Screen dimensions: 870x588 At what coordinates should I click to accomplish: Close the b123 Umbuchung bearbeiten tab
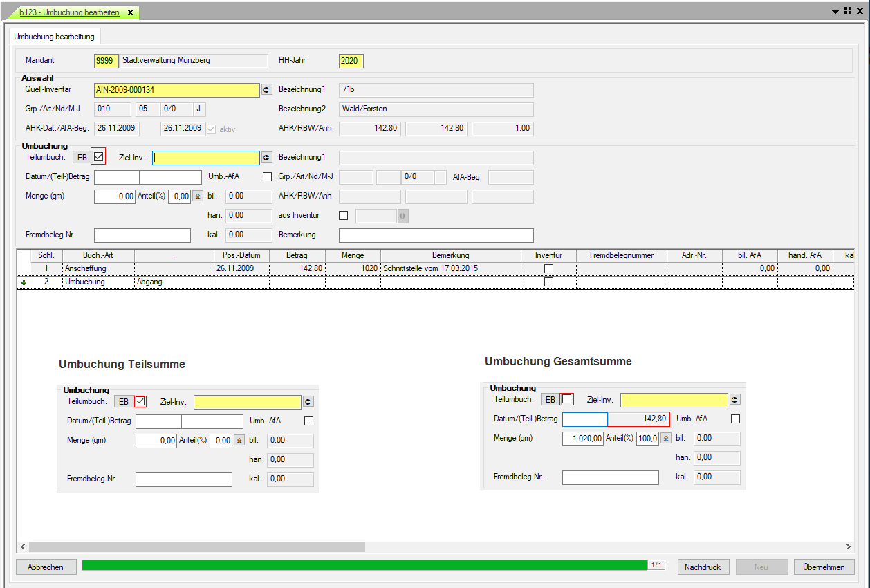pyautogui.click(x=130, y=12)
